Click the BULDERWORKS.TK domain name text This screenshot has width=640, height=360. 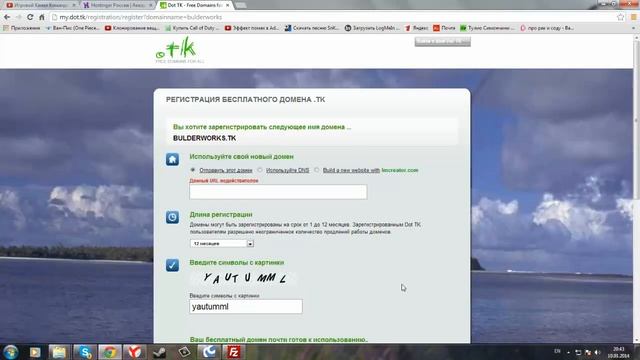pyautogui.click(x=204, y=138)
